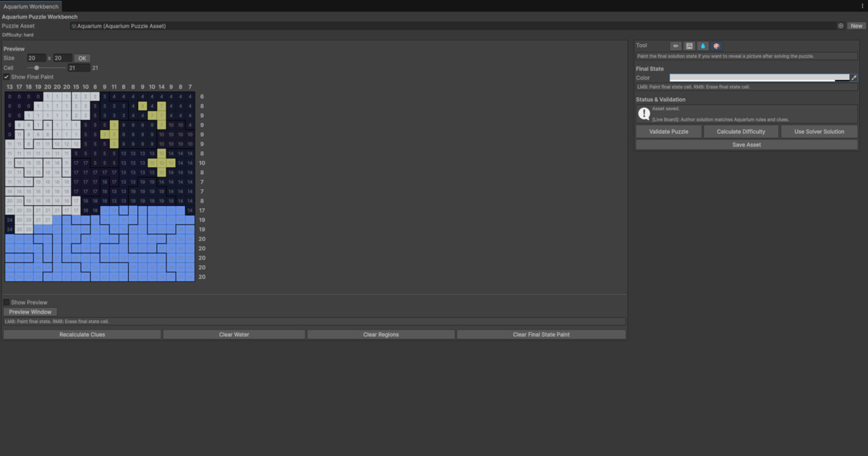Click the 'Aquarium Puzzle Workbench' title
868x456 pixels.
point(40,17)
